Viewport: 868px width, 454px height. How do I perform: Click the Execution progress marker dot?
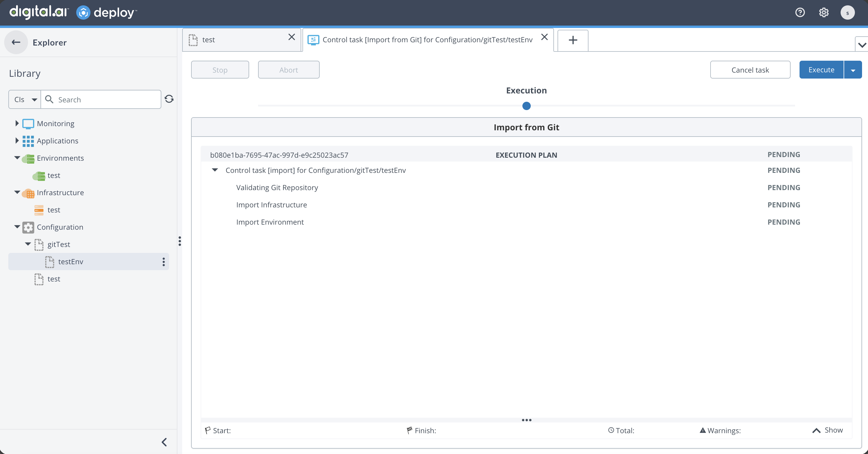click(x=526, y=105)
